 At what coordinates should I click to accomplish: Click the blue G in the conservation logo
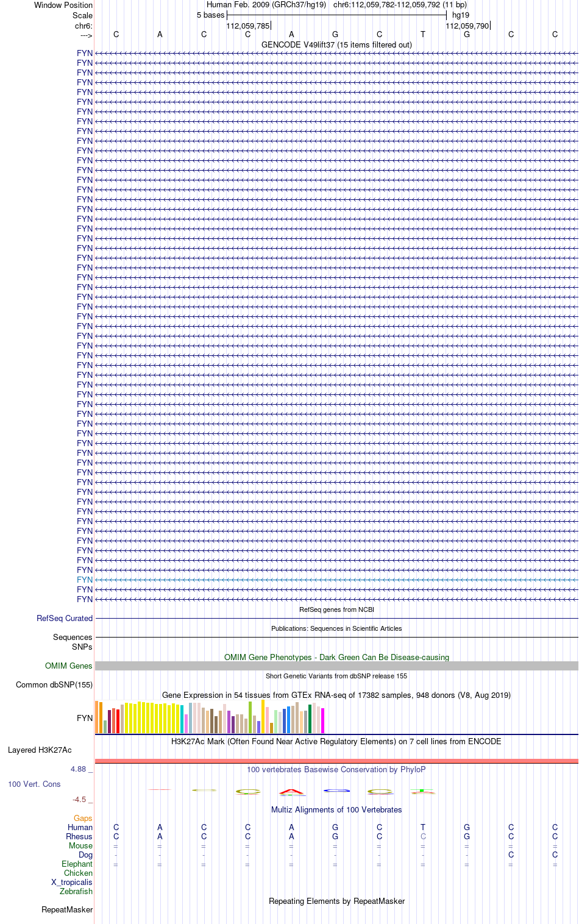click(x=336, y=791)
